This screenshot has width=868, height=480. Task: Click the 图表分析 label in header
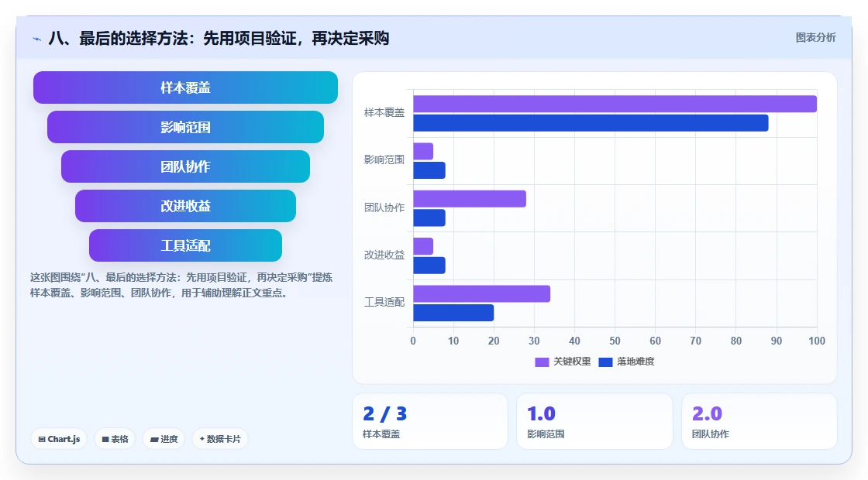815,38
